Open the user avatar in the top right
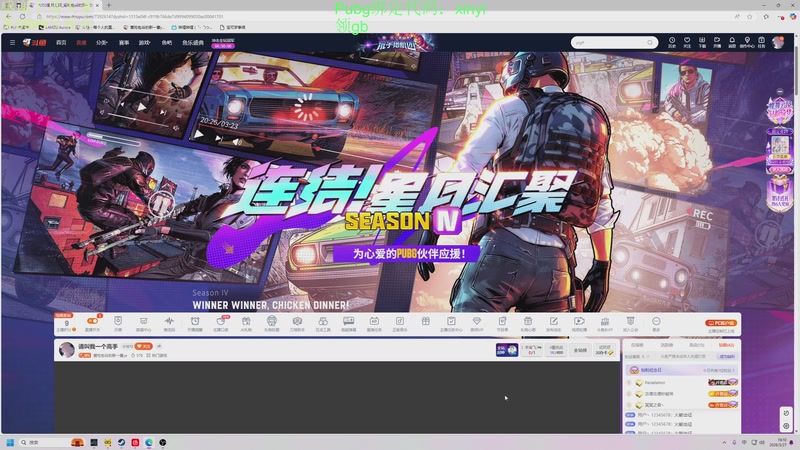This screenshot has height=450, width=800. click(x=778, y=42)
